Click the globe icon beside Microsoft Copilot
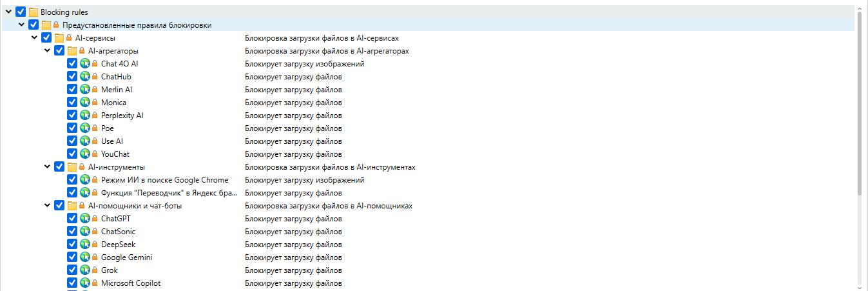The width and height of the screenshot is (868, 291). pos(84,283)
